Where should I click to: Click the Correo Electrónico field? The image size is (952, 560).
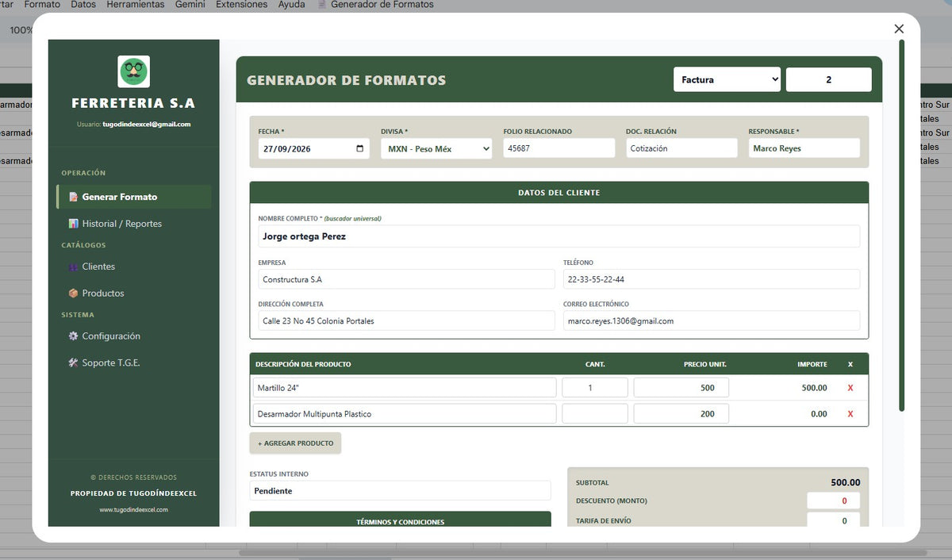click(x=712, y=320)
